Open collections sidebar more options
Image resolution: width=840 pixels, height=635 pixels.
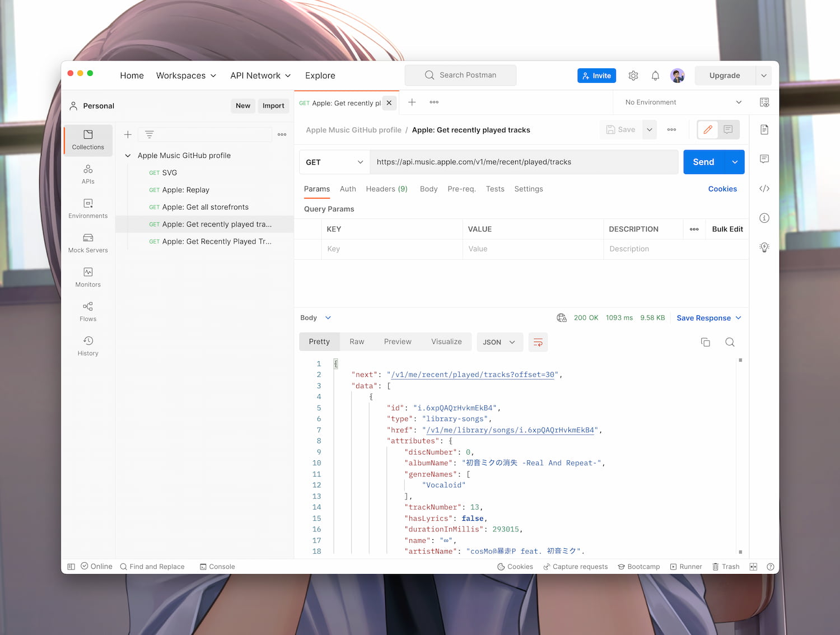pos(282,134)
